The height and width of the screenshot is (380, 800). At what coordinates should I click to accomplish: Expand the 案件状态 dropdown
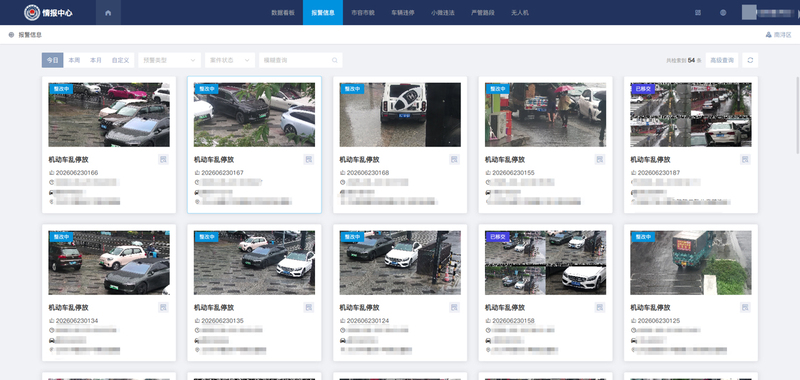click(230, 60)
